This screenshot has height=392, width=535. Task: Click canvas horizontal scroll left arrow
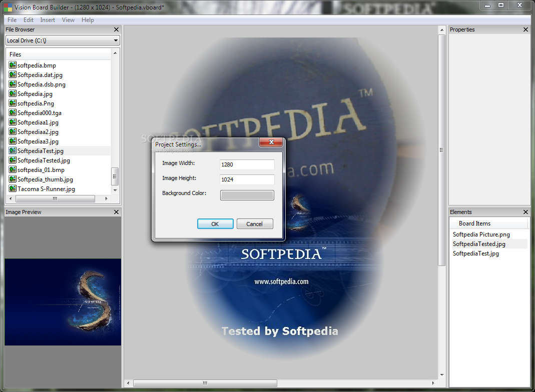(x=128, y=383)
